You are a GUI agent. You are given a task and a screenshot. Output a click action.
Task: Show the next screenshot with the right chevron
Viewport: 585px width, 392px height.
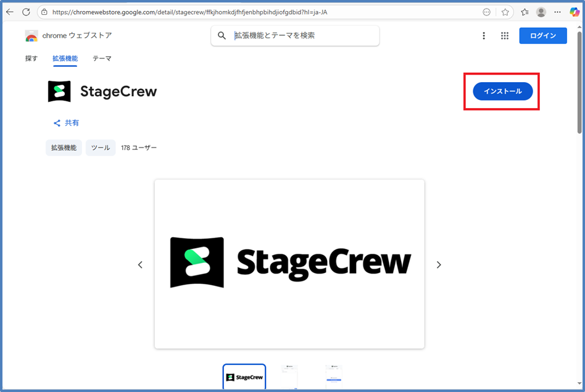[x=439, y=265]
